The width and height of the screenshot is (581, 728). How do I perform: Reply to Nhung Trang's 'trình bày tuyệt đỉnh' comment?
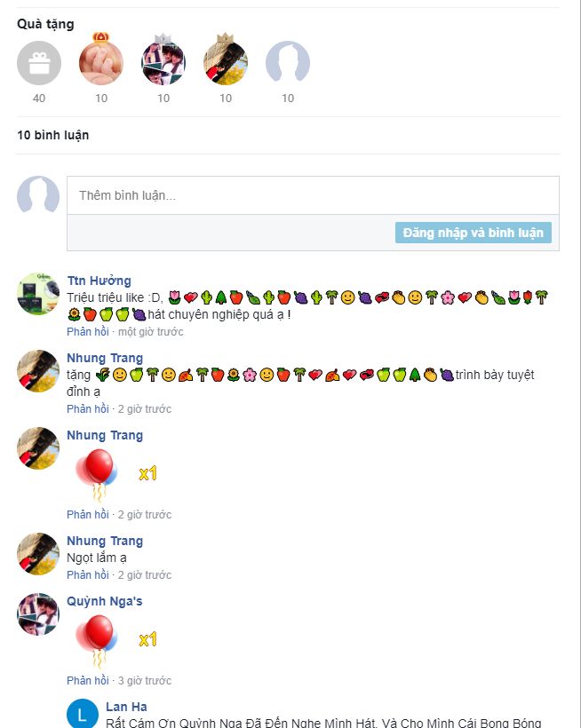(88, 409)
